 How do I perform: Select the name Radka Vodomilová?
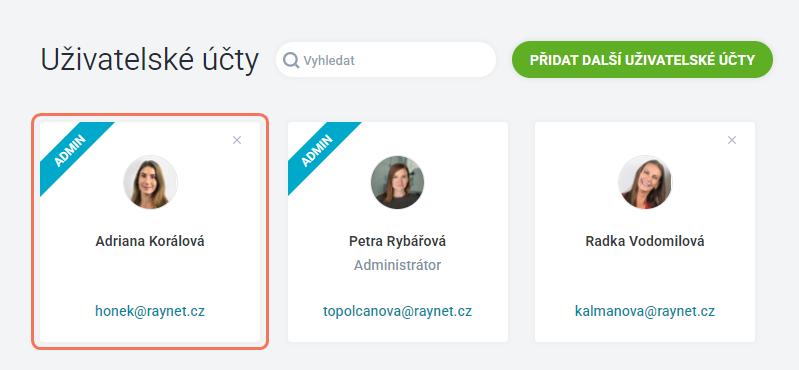point(645,241)
